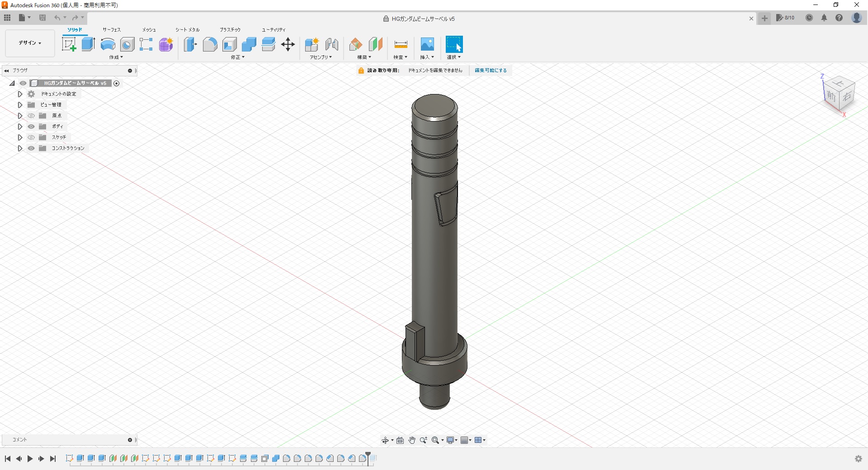Choose the Move/Copy cross-arrow tool

(288, 44)
